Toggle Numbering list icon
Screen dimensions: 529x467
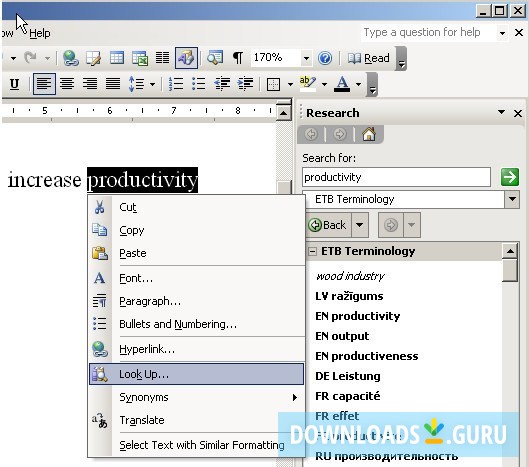pyautogui.click(x=176, y=84)
